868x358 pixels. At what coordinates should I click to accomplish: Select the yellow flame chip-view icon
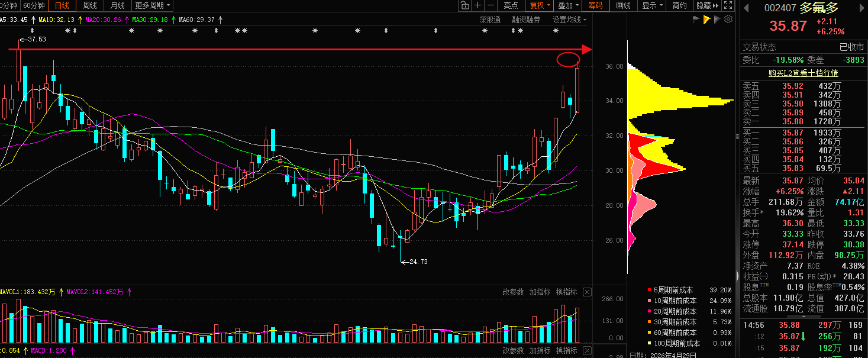pos(706,20)
